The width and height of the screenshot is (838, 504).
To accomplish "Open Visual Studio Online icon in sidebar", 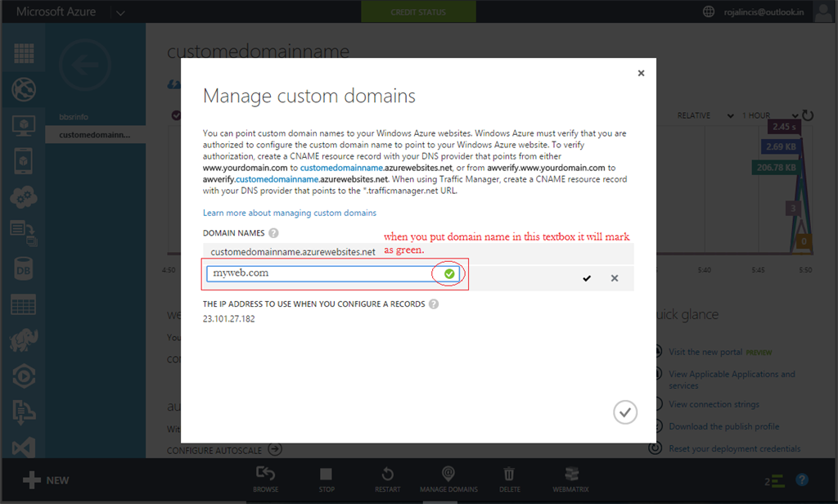I will pos(24,448).
